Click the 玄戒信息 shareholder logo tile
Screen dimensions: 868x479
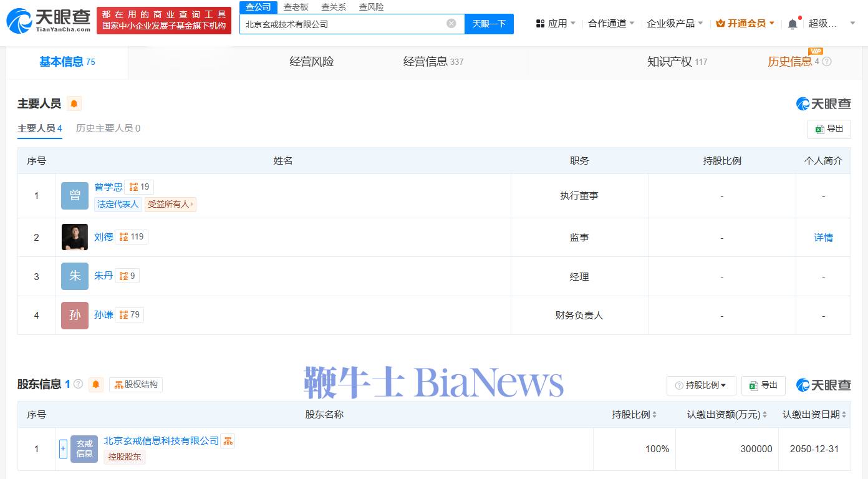click(x=84, y=449)
